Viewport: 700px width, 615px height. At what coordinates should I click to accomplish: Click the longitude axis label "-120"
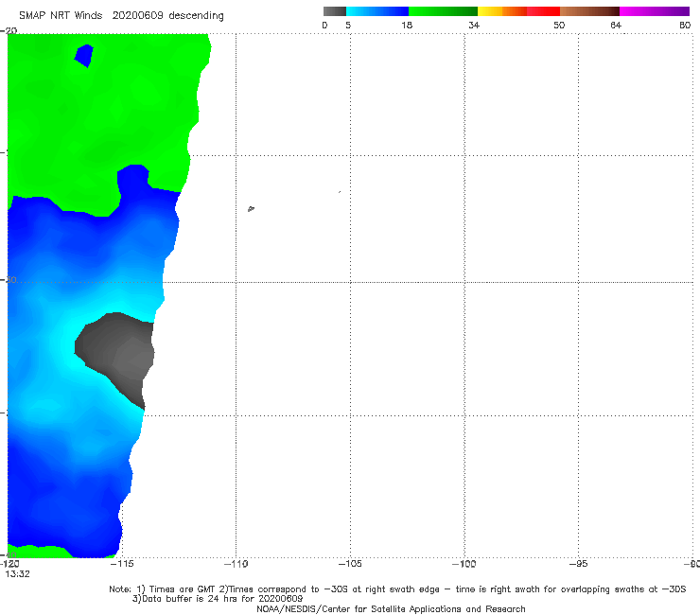coord(9,564)
